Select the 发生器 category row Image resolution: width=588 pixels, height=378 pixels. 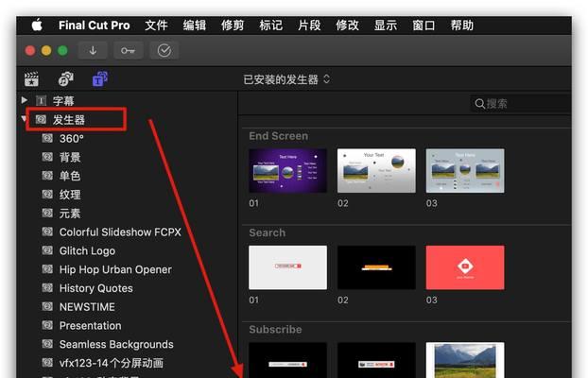point(127,120)
